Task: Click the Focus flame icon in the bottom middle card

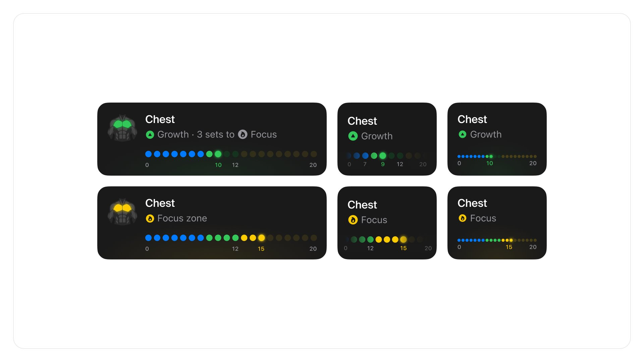Action: [x=353, y=220]
